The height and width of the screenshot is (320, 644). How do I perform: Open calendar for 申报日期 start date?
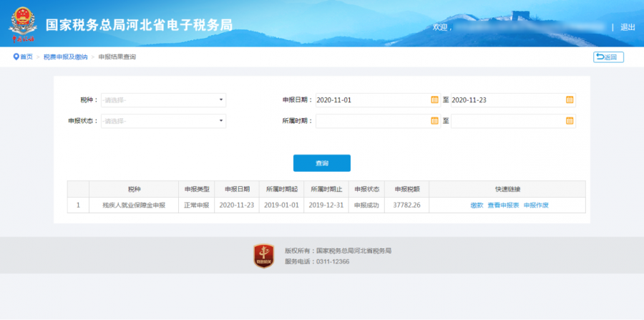[434, 100]
